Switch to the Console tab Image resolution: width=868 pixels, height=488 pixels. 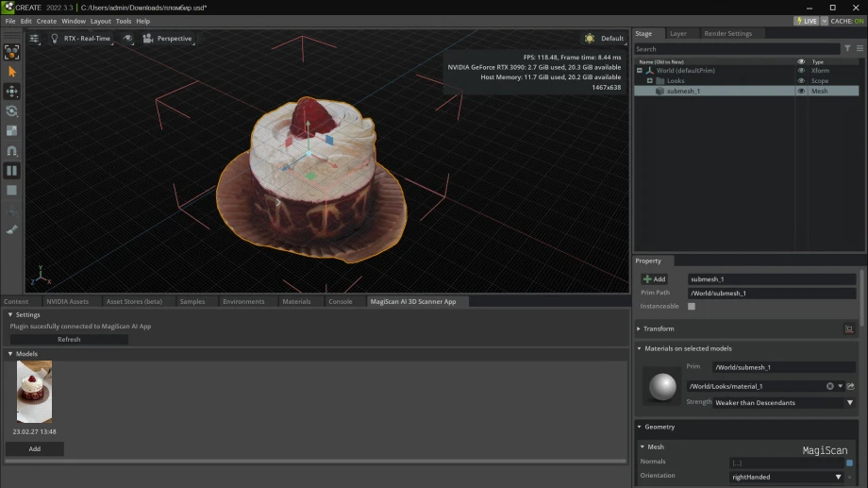point(341,301)
